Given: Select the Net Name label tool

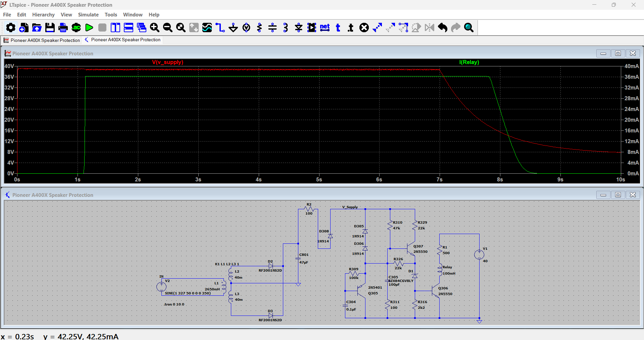Looking at the screenshot, I should point(325,27).
